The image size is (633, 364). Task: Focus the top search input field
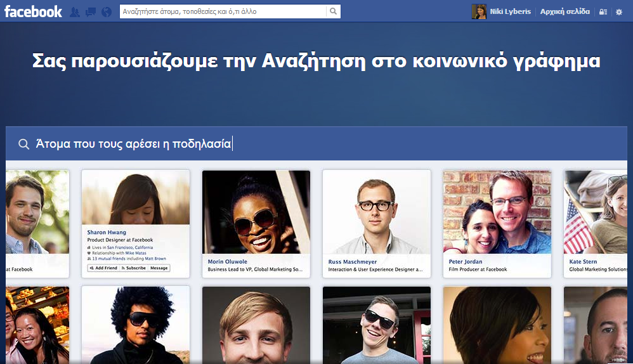click(x=222, y=11)
